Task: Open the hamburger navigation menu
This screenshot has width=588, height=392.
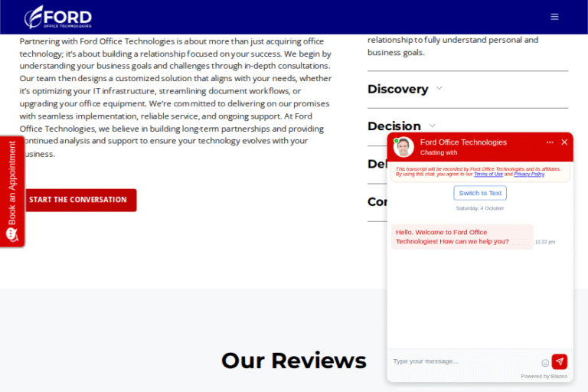Action: coord(554,17)
